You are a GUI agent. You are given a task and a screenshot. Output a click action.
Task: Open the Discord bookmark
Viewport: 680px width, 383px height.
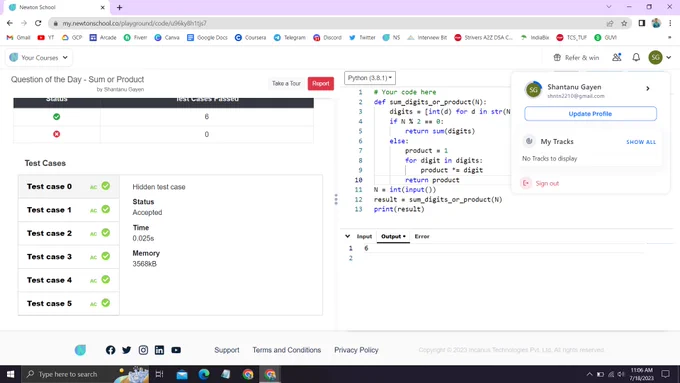tap(327, 37)
